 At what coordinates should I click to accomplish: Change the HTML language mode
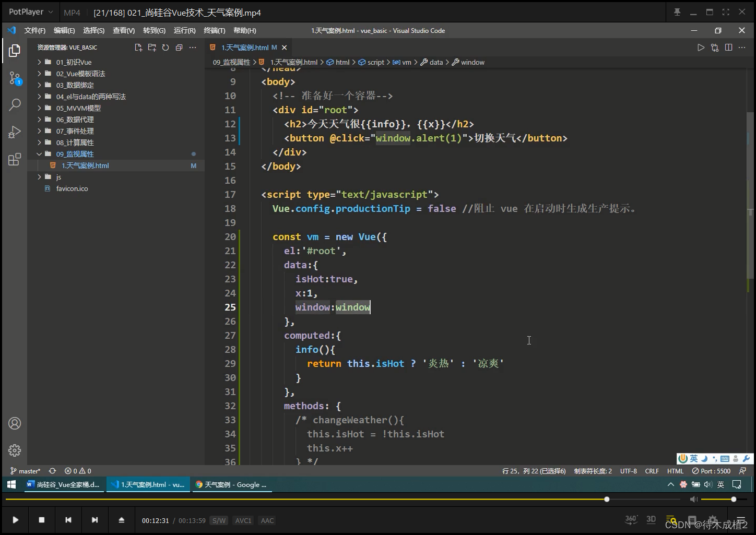coord(675,471)
